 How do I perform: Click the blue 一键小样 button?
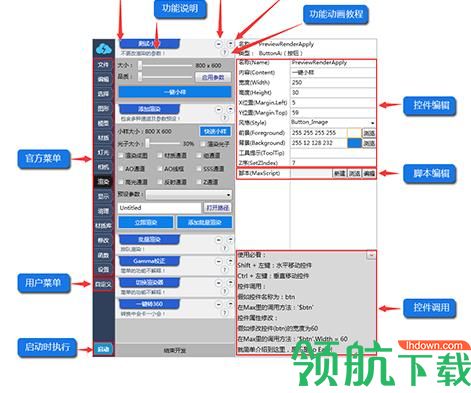pyautogui.click(x=175, y=92)
